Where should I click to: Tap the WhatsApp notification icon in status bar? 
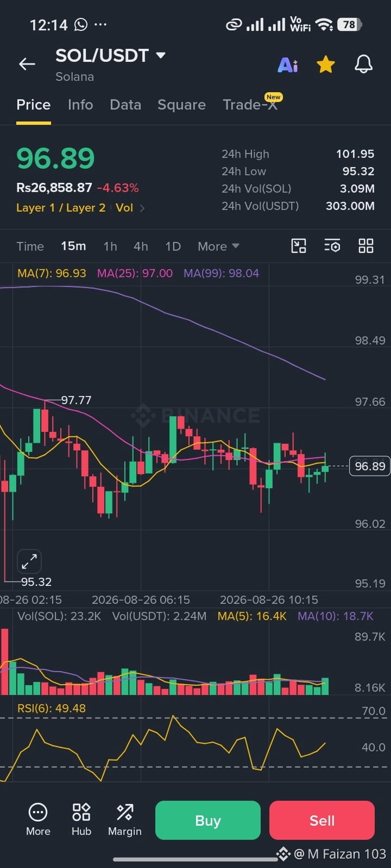[x=81, y=24]
